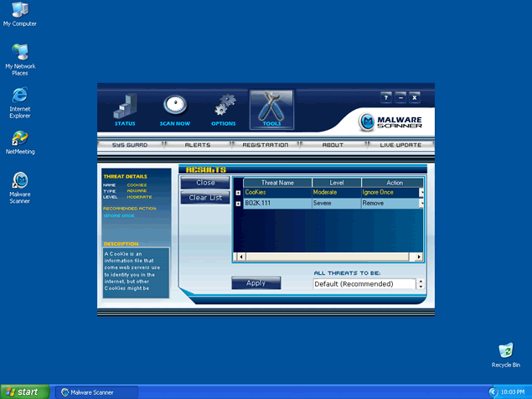Open the Status section icon
This screenshot has width=532, height=399.
124,107
